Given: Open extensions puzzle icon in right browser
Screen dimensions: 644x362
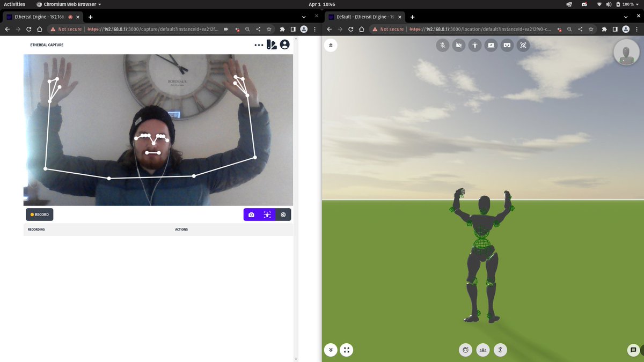Looking at the screenshot, I should coord(604,29).
